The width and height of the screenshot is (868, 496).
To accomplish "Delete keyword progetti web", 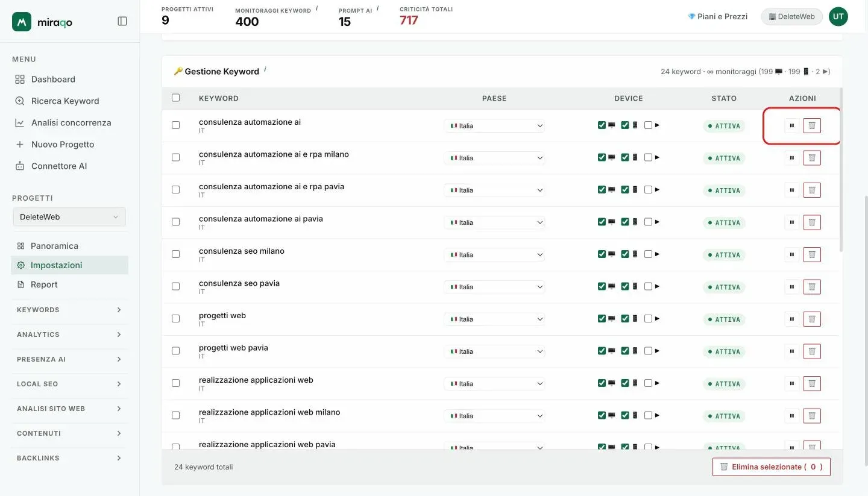I will tap(812, 319).
